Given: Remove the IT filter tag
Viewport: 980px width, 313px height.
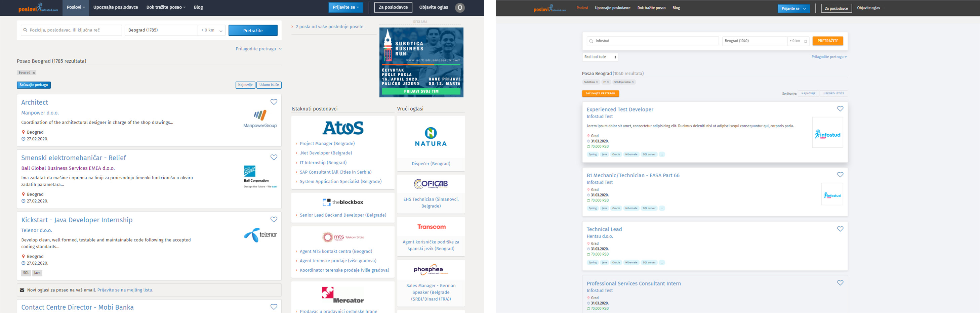Looking at the screenshot, I should pyautogui.click(x=608, y=82).
